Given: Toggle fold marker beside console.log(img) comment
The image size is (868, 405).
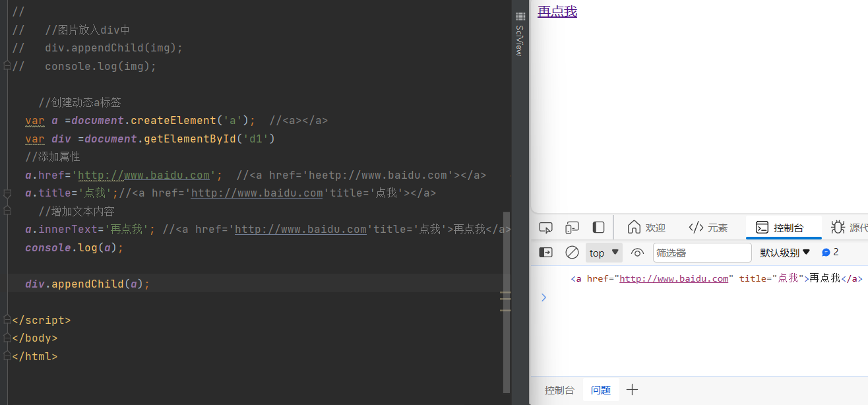Looking at the screenshot, I should 7,66.
